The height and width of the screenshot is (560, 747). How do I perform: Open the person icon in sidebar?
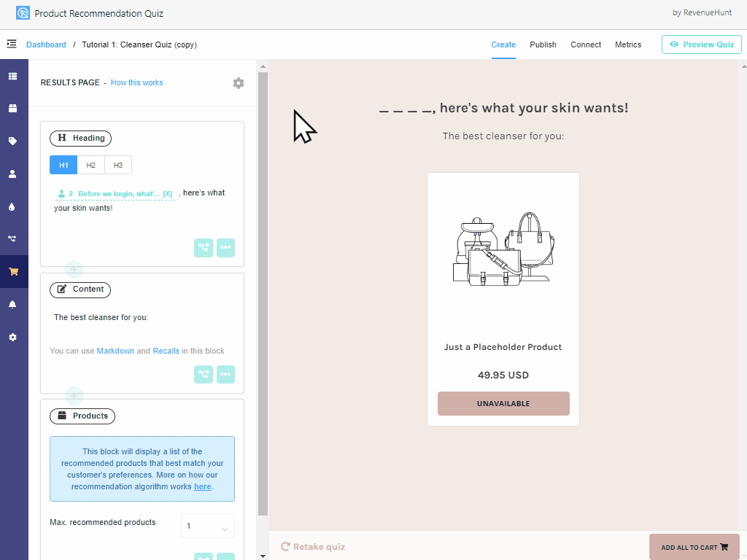pyautogui.click(x=13, y=174)
